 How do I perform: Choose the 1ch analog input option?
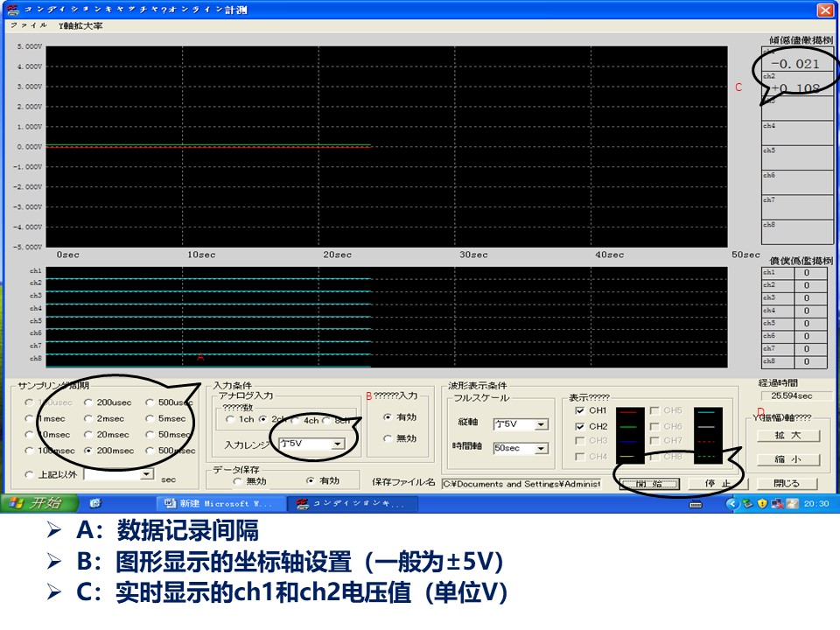[230, 419]
